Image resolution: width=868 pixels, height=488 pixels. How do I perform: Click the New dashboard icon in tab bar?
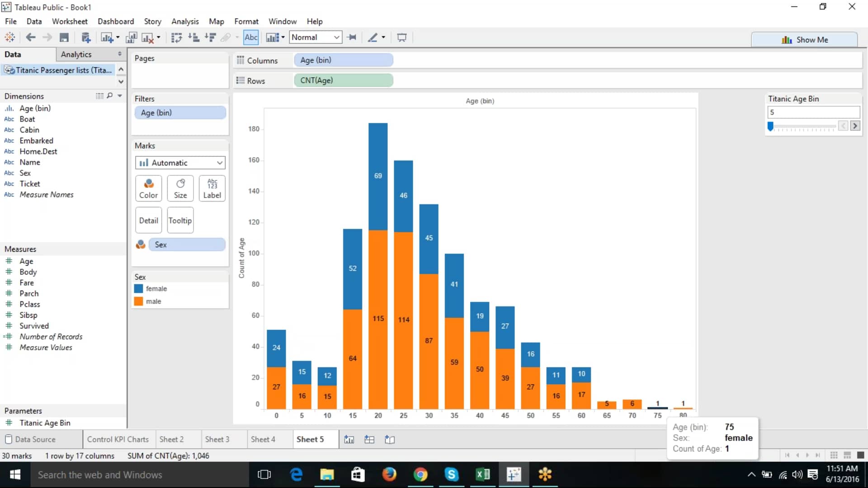pyautogui.click(x=369, y=439)
